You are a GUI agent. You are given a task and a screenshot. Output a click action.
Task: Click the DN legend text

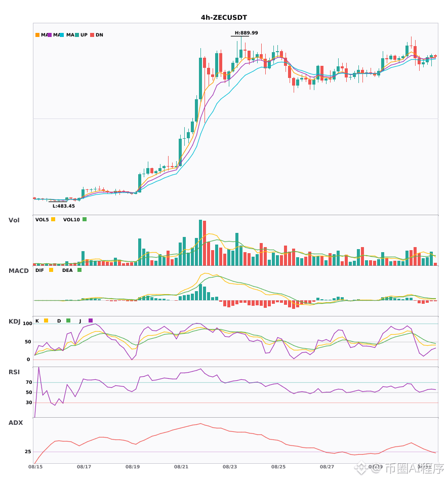click(99, 35)
